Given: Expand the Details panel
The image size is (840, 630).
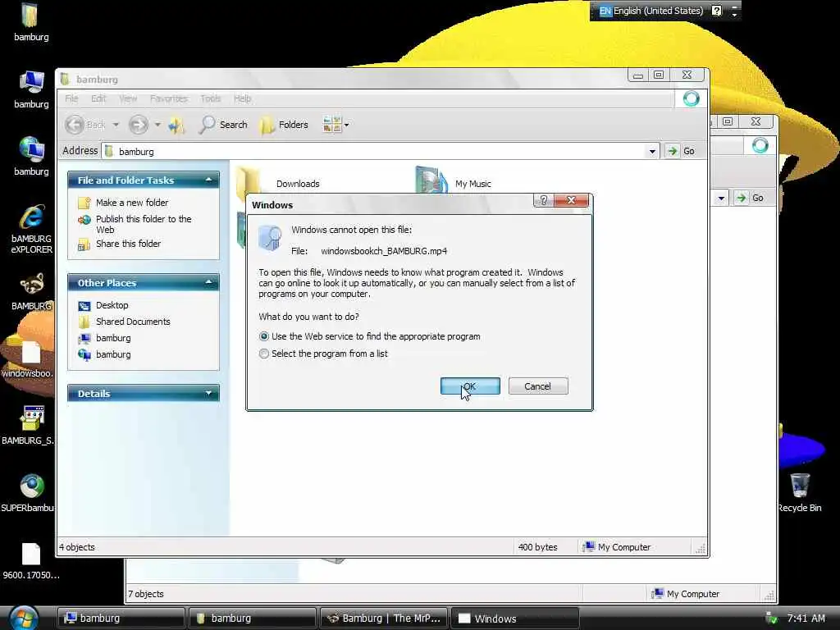Looking at the screenshot, I should tap(208, 393).
